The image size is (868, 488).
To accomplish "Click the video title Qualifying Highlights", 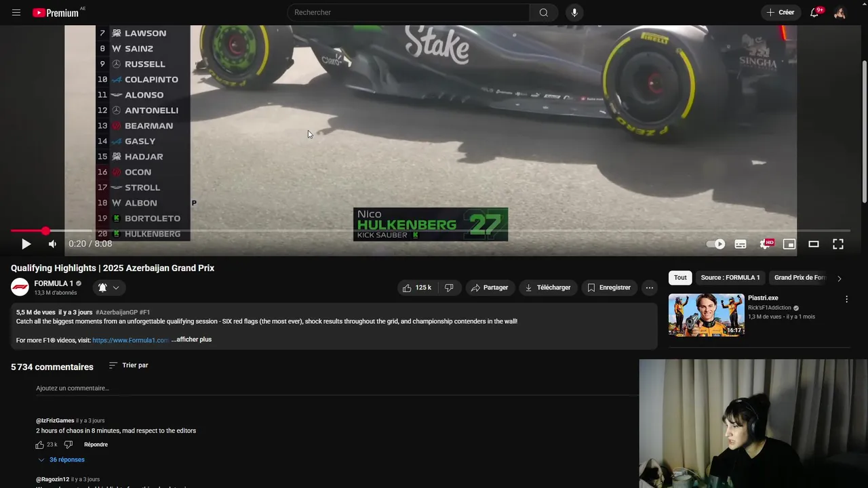I will pos(113,268).
